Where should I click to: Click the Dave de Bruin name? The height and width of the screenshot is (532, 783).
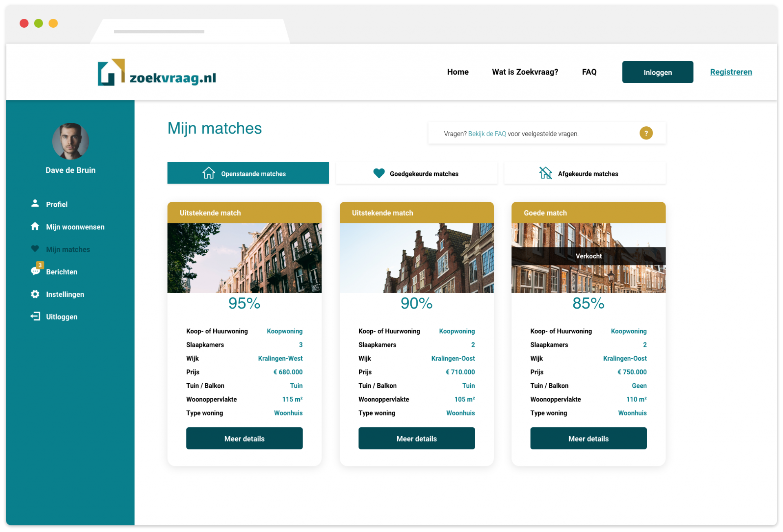[71, 170]
